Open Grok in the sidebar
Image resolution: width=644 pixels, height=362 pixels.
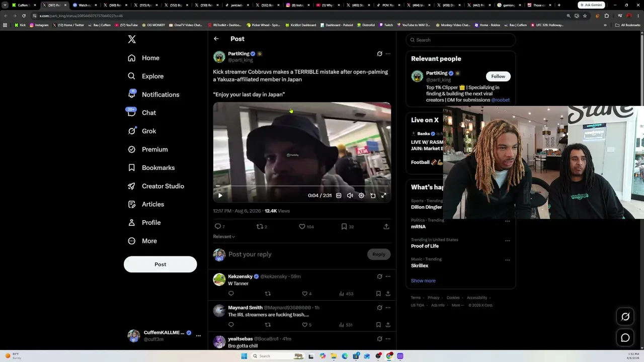tap(142, 131)
